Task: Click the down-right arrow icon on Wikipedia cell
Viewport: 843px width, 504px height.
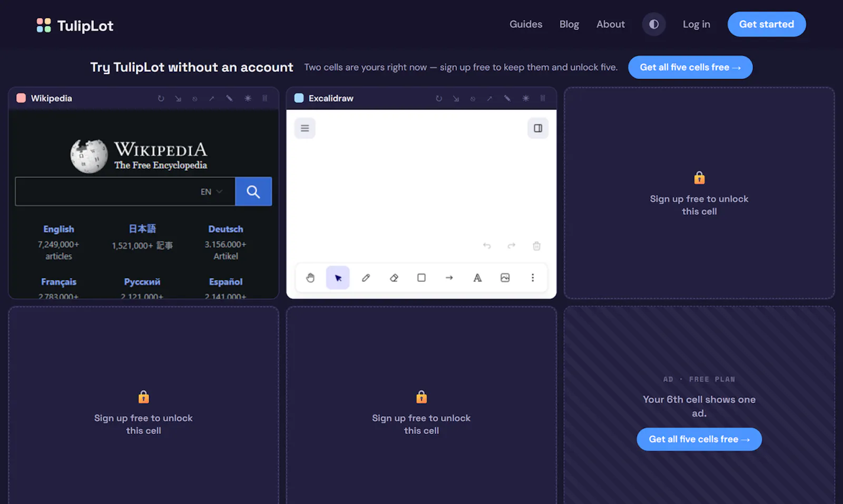Action: pos(178,98)
